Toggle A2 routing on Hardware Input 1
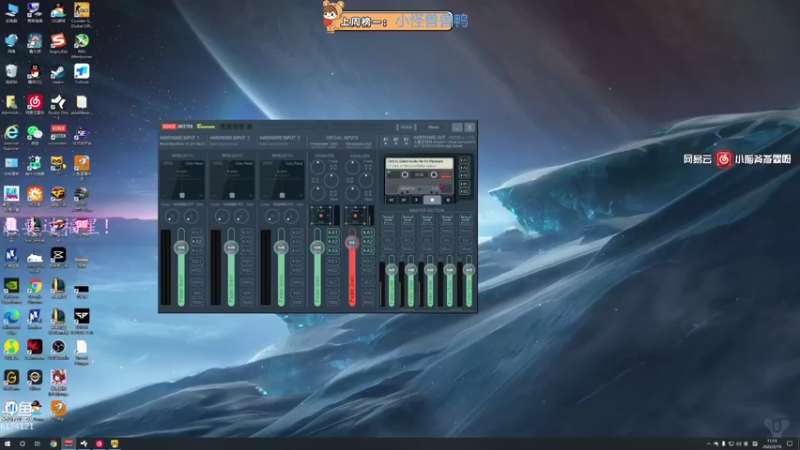800x450 pixels. [197, 241]
